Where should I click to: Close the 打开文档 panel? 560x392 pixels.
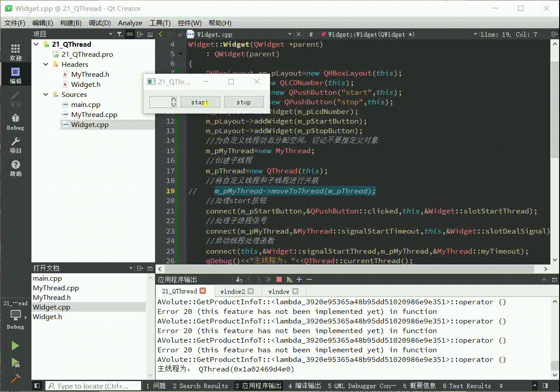coord(150,268)
